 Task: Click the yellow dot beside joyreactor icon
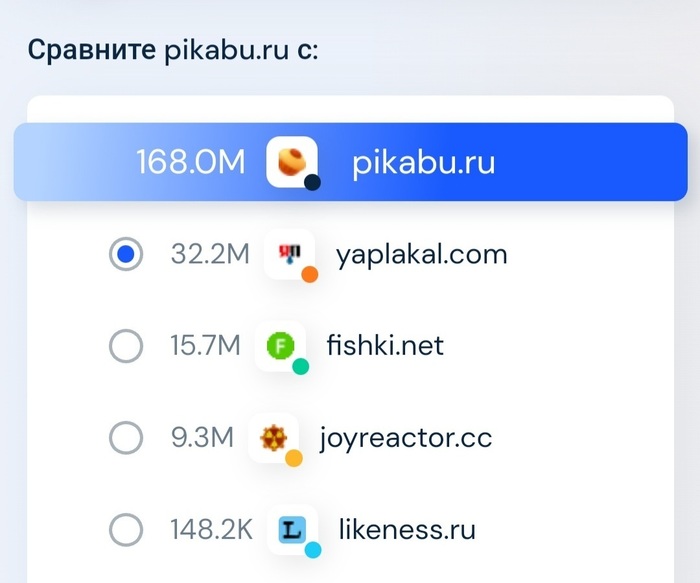point(293,459)
